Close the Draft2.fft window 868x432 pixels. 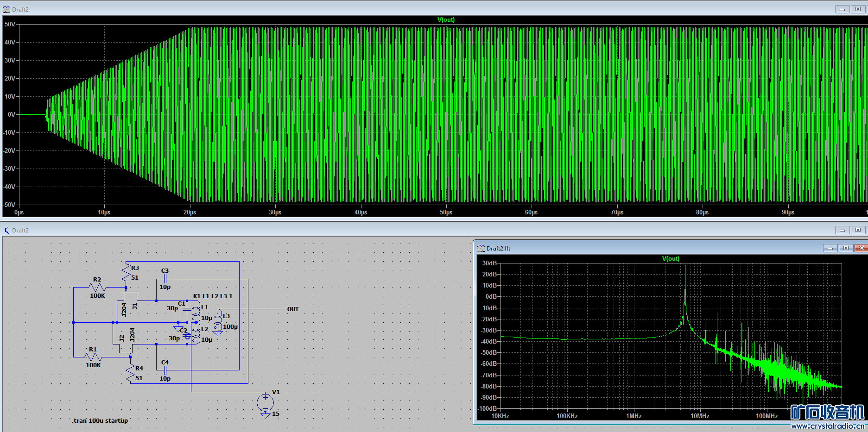point(861,248)
